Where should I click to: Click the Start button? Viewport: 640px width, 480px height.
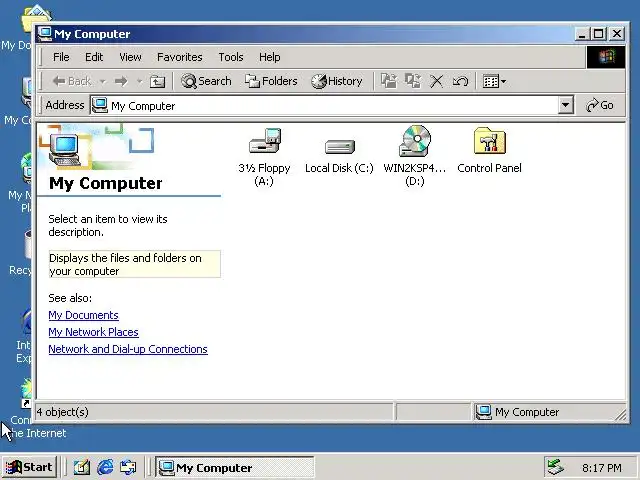pyautogui.click(x=29, y=467)
